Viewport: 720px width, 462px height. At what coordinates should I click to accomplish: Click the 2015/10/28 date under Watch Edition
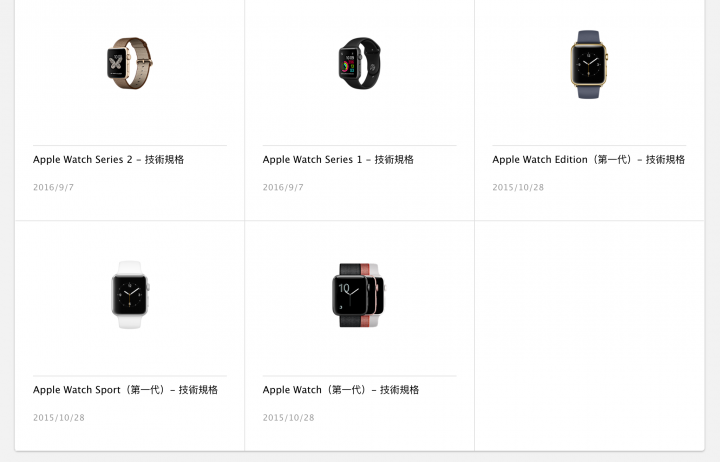pos(518,187)
